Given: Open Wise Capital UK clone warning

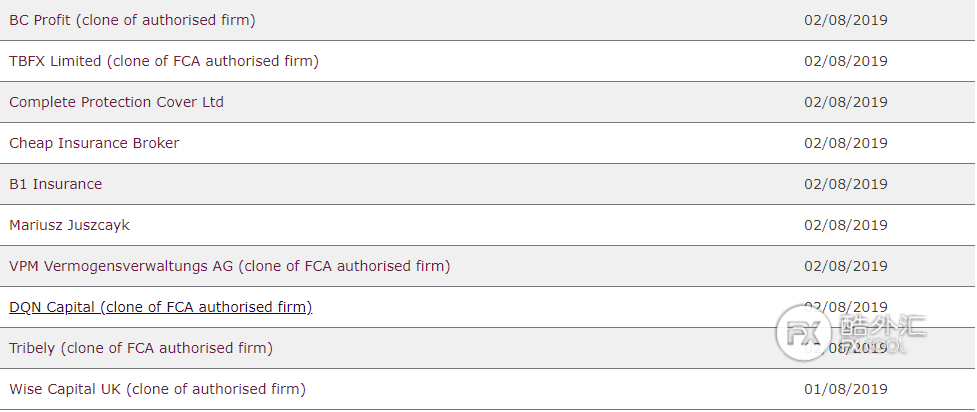Looking at the screenshot, I should pyautogui.click(x=157, y=389).
